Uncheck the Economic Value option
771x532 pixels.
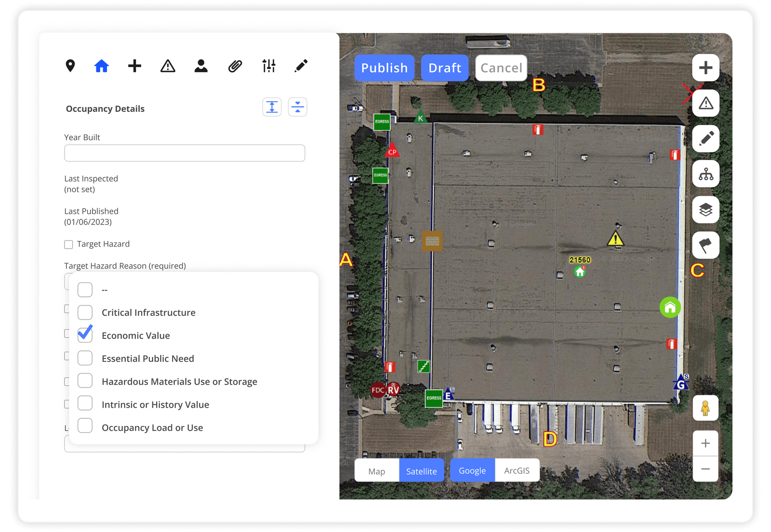pyautogui.click(x=85, y=335)
